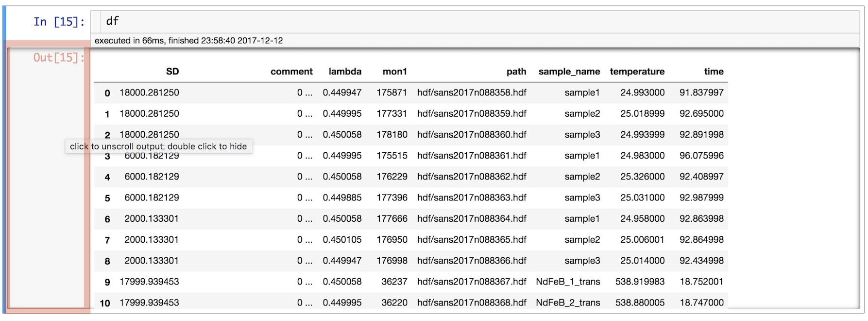The height and width of the screenshot is (321, 868).
Task: Click the mon1 value 176229
Action: (x=391, y=177)
